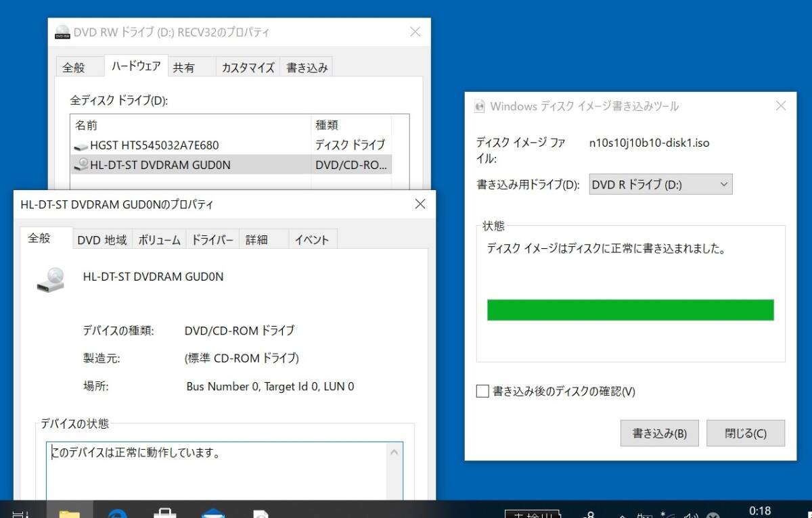
Task: Open the burn drive selection dropdown
Action: (x=661, y=185)
